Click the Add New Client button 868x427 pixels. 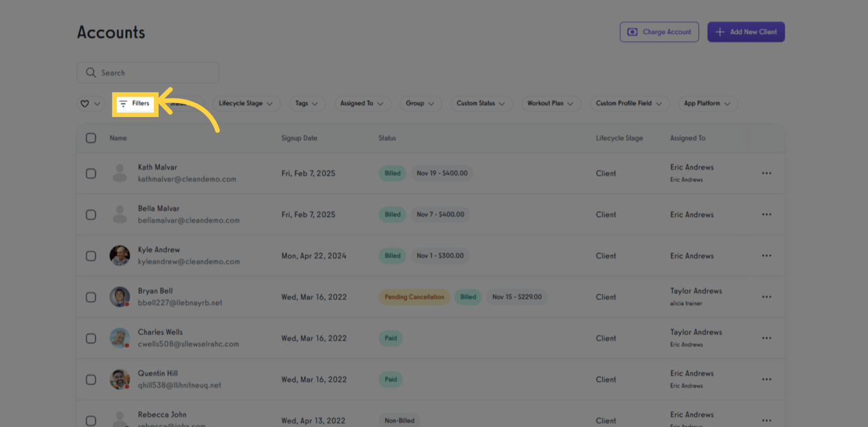[746, 32]
